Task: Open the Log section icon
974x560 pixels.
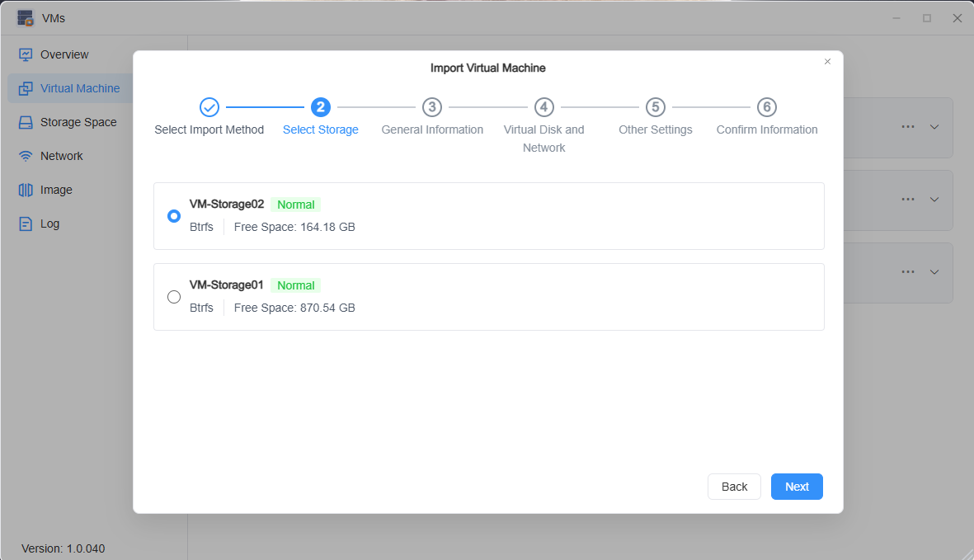Action: coord(26,224)
